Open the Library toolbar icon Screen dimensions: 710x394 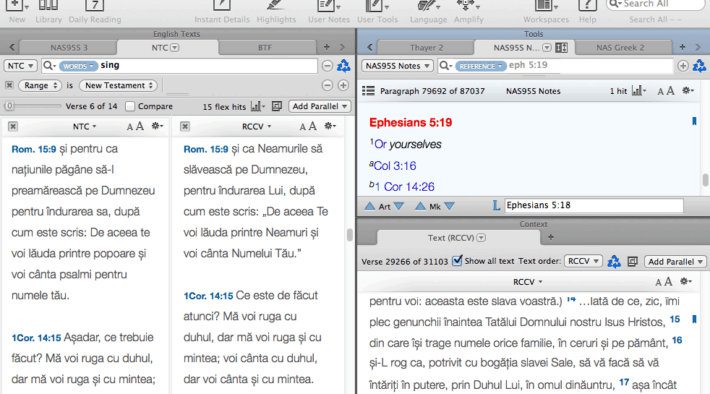click(48, 12)
